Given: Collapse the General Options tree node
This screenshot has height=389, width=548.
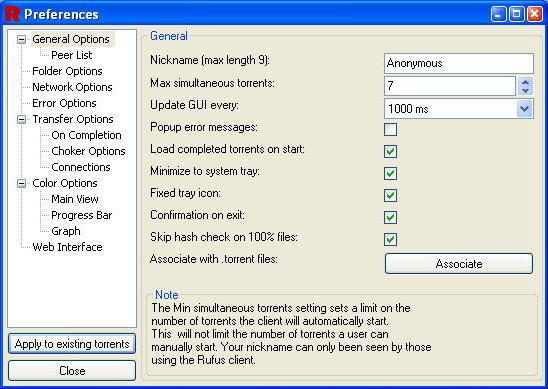Looking at the screenshot, I should click(x=22, y=39).
